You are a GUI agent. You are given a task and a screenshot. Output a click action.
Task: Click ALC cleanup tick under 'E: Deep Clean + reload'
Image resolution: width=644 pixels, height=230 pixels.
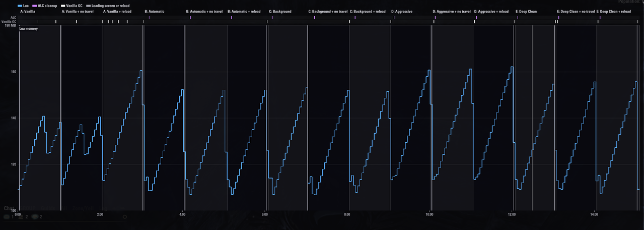click(599, 18)
